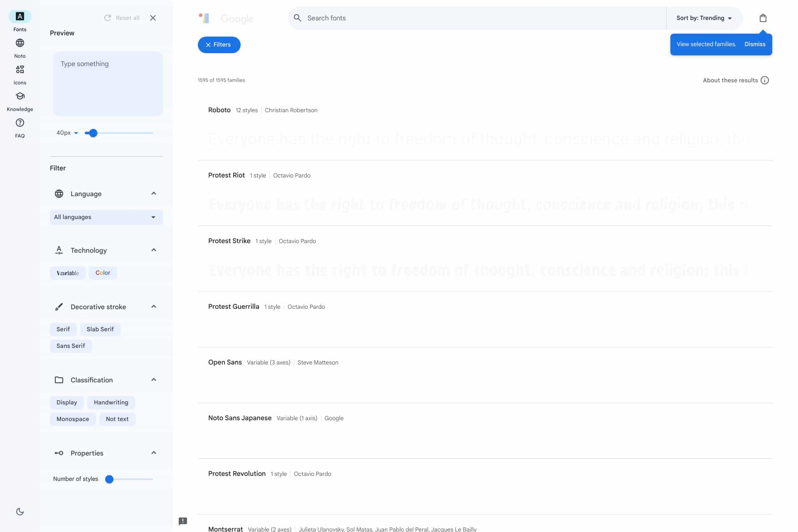Toggle the Variable technology filter

tap(68, 273)
